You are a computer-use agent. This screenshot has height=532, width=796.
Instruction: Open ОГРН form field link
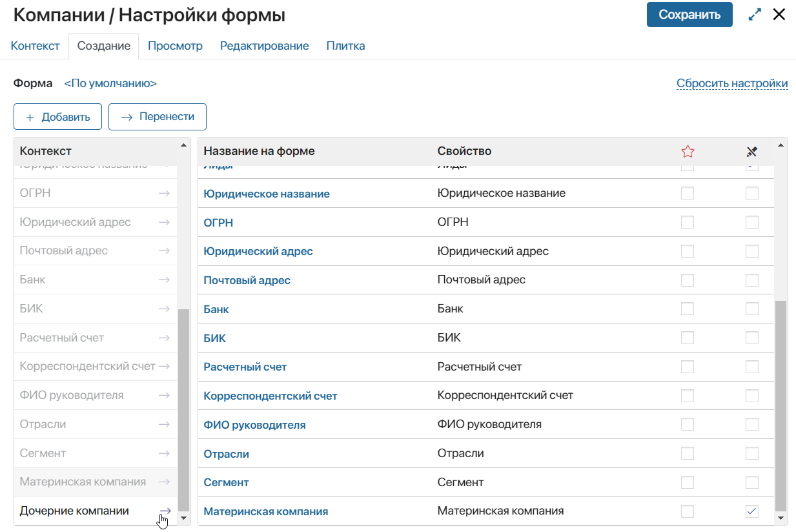pos(218,223)
